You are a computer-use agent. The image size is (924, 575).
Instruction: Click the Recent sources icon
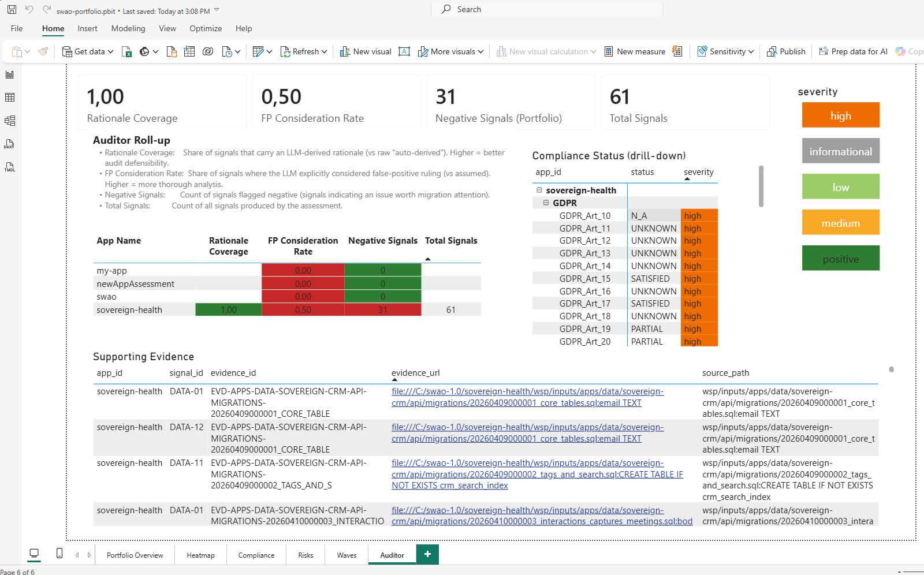pyautogui.click(x=227, y=51)
